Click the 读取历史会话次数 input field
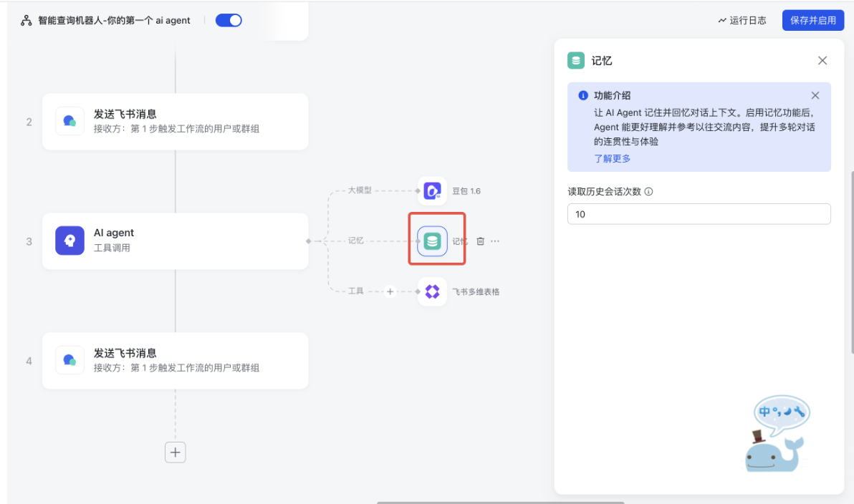 tap(699, 214)
